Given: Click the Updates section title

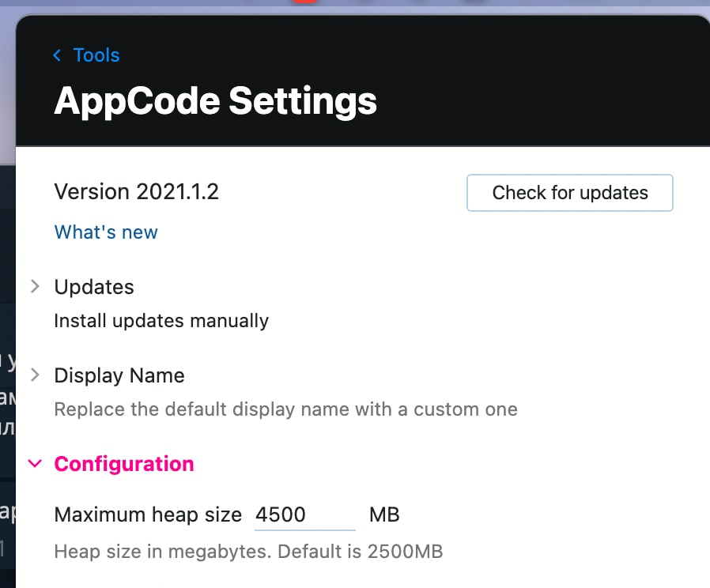Looking at the screenshot, I should tap(94, 287).
